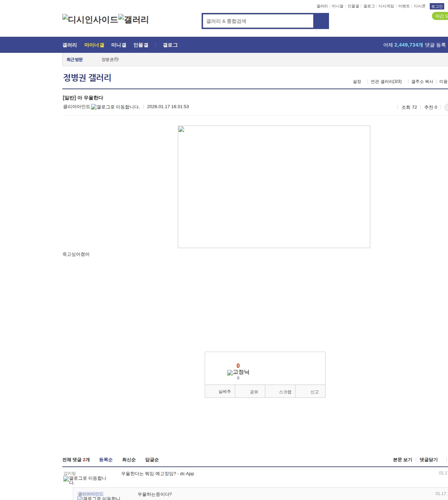This screenshot has width=448, height=500.
Task: Click the 신고 report button
Action: coord(314,392)
